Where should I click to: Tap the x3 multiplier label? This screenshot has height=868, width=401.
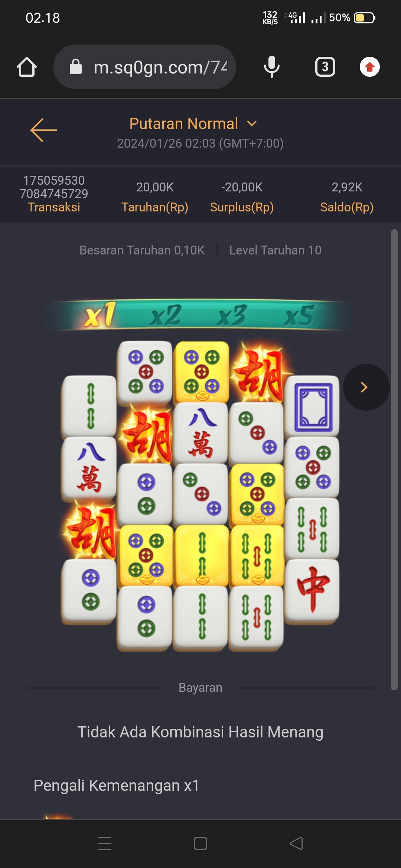[x=232, y=315]
